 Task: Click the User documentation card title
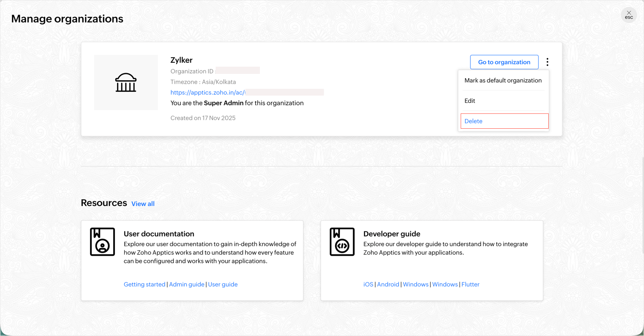[159, 234]
